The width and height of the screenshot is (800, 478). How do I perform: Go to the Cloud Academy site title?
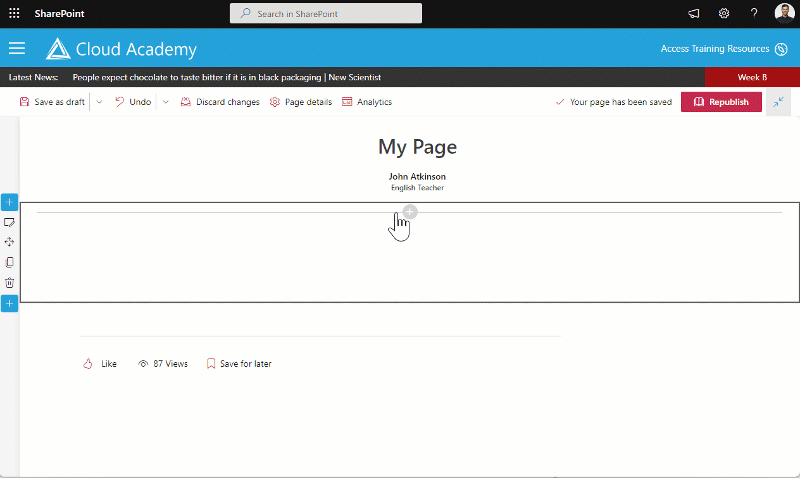[136, 49]
